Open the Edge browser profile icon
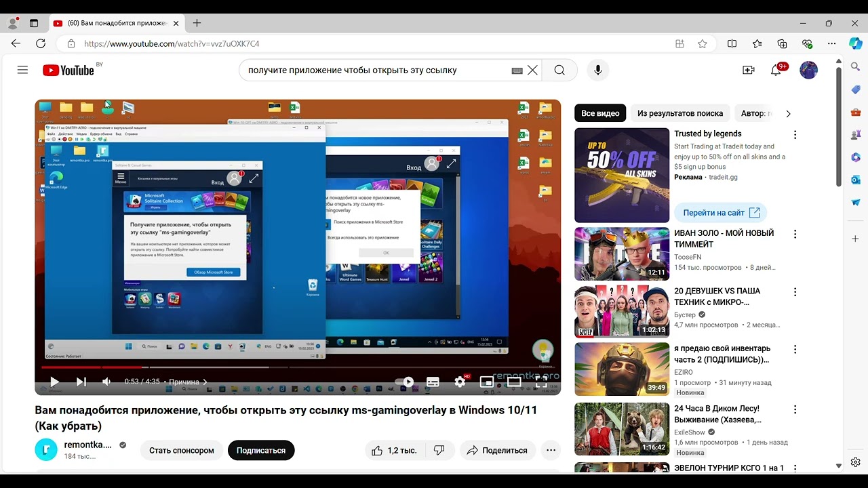The image size is (868, 488). pyautogui.click(x=12, y=23)
